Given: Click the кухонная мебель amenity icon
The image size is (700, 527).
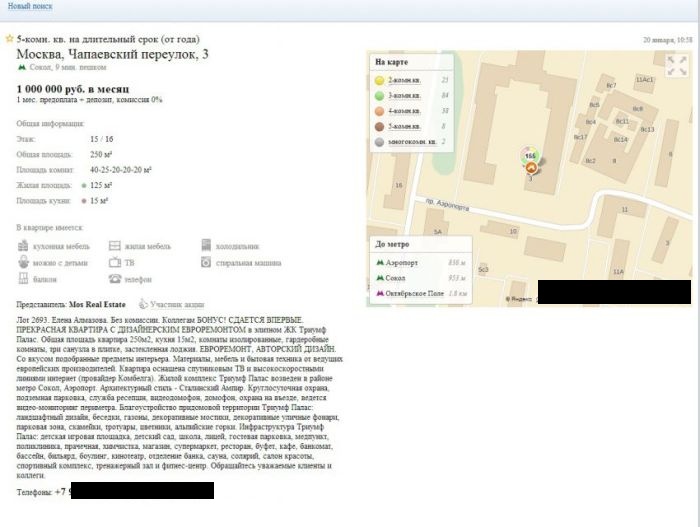Looking at the screenshot, I should tap(24, 246).
